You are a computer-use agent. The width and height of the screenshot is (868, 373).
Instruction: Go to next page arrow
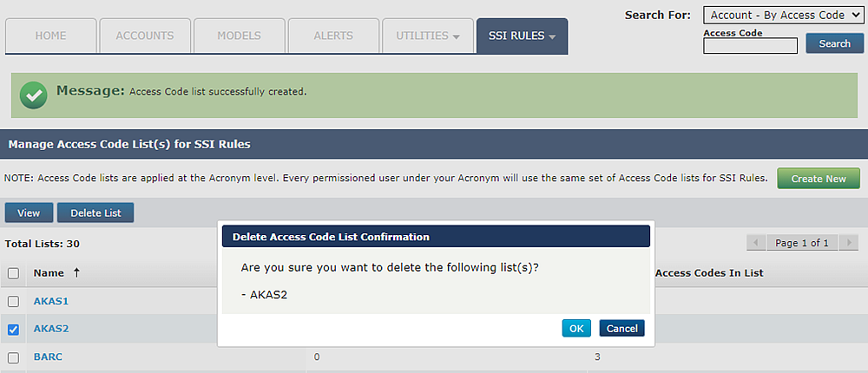click(847, 243)
